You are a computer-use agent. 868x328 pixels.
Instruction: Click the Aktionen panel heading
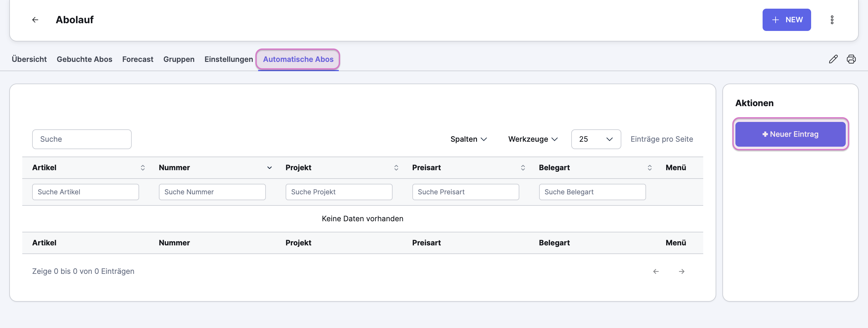click(x=754, y=103)
